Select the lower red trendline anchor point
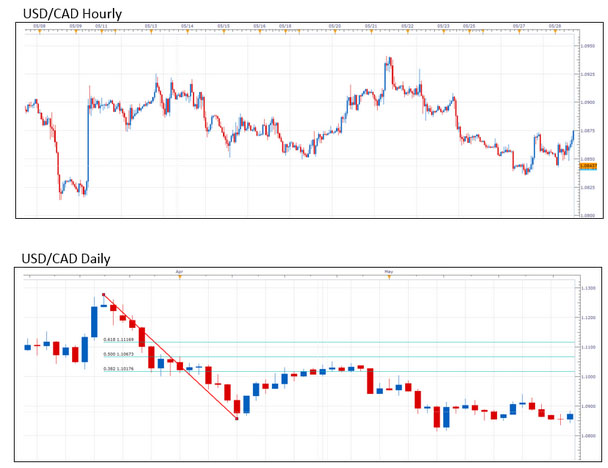This screenshot has width=608, height=468. pos(237,418)
